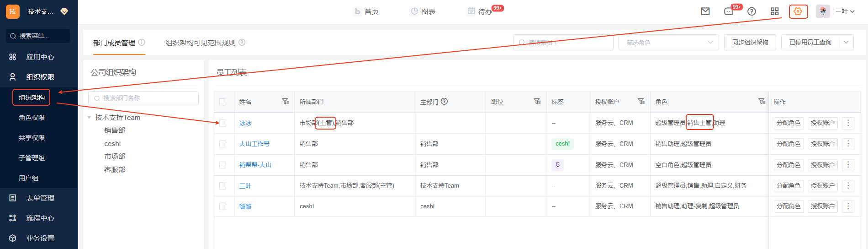Click the 同步组织架构 button
Screen dimensions: 868x249
[750, 43]
